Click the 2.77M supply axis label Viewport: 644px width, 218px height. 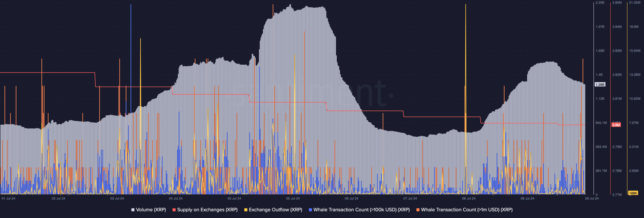tap(617, 195)
